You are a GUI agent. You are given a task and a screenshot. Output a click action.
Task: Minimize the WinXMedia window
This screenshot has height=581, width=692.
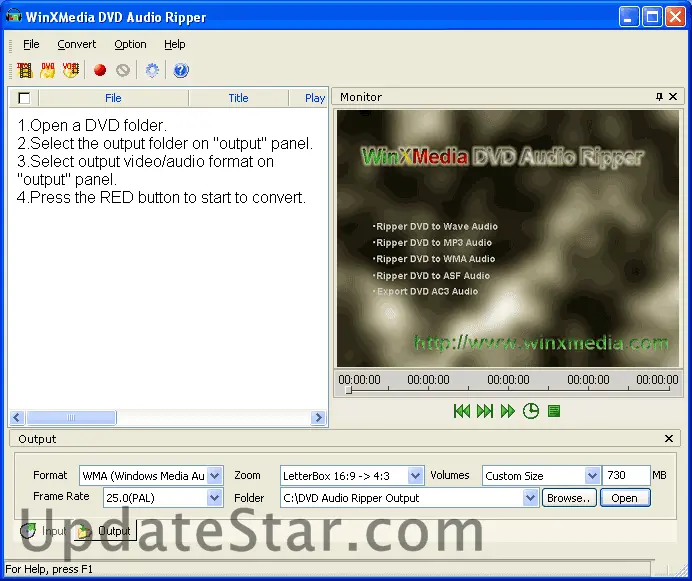(x=628, y=17)
